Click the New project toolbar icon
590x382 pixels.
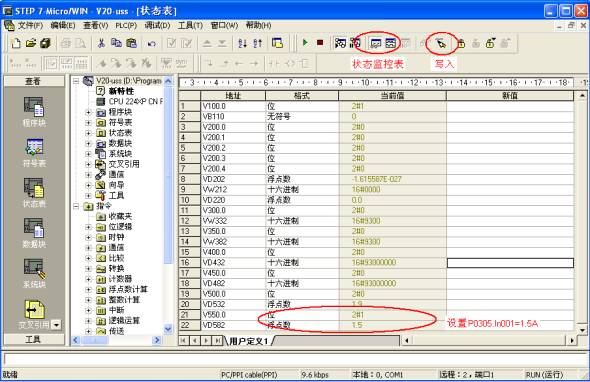point(16,43)
